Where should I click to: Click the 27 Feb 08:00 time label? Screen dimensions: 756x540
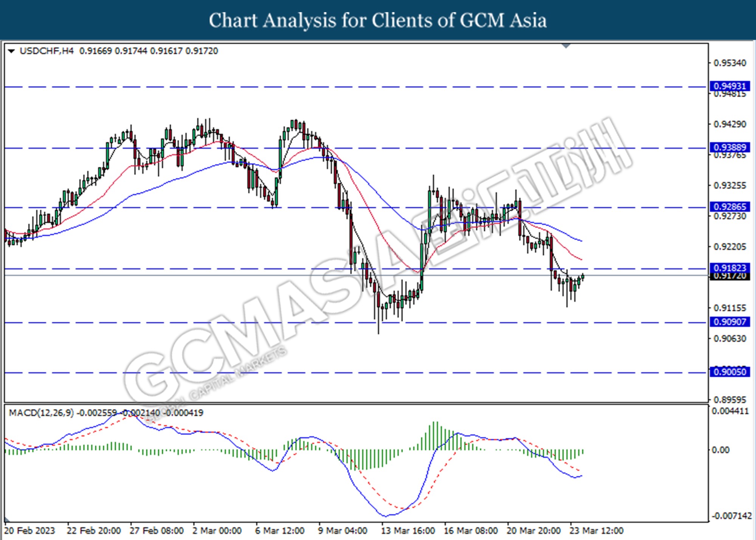pyautogui.click(x=156, y=531)
